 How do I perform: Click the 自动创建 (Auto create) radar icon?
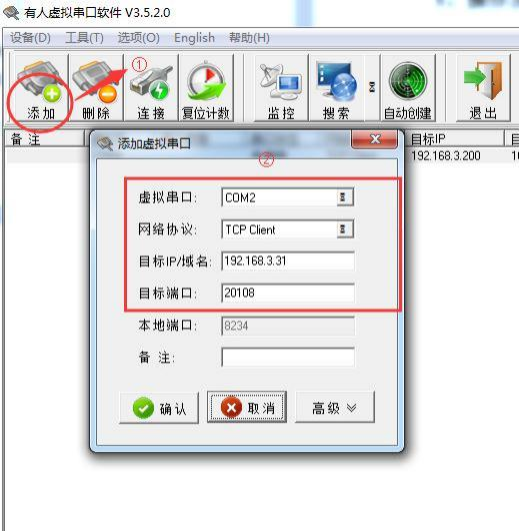[x=408, y=89]
